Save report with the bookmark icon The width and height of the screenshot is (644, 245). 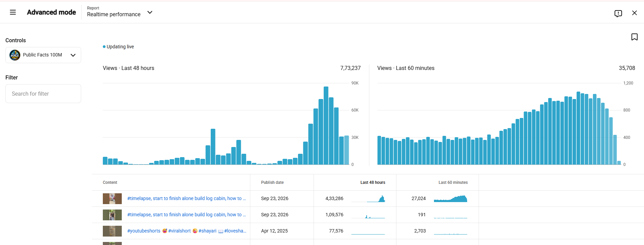tap(635, 37)
